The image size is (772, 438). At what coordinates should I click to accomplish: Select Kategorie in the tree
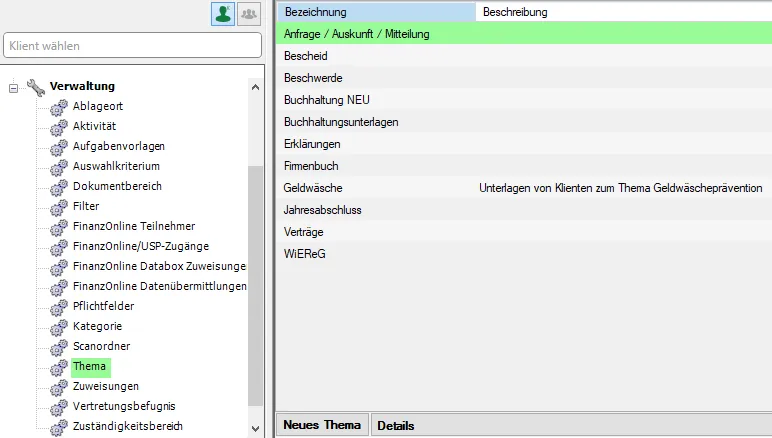97,326
